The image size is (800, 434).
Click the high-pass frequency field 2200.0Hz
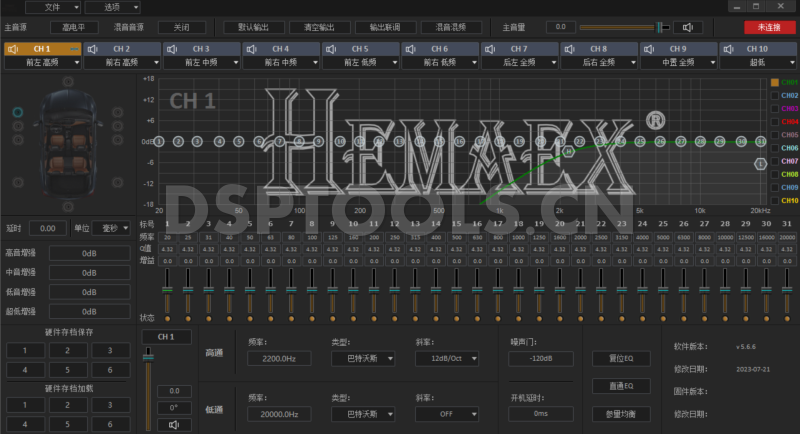tap(279, 358)
